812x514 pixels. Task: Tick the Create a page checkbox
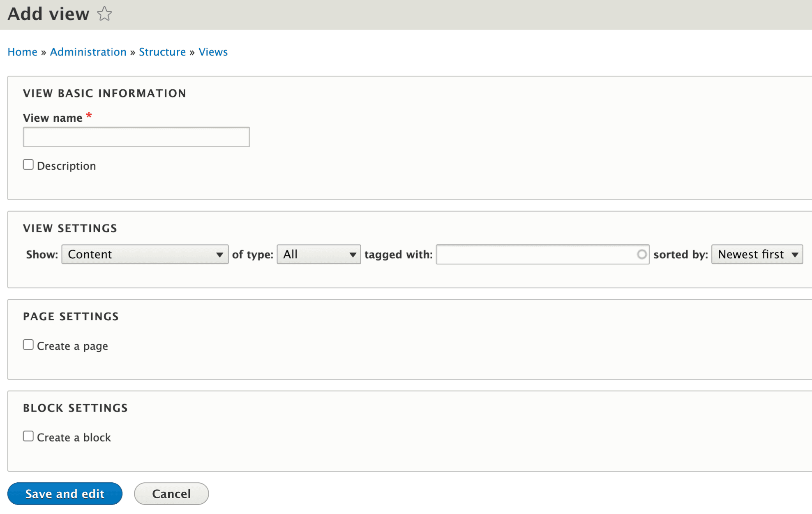tap(28, 345)
